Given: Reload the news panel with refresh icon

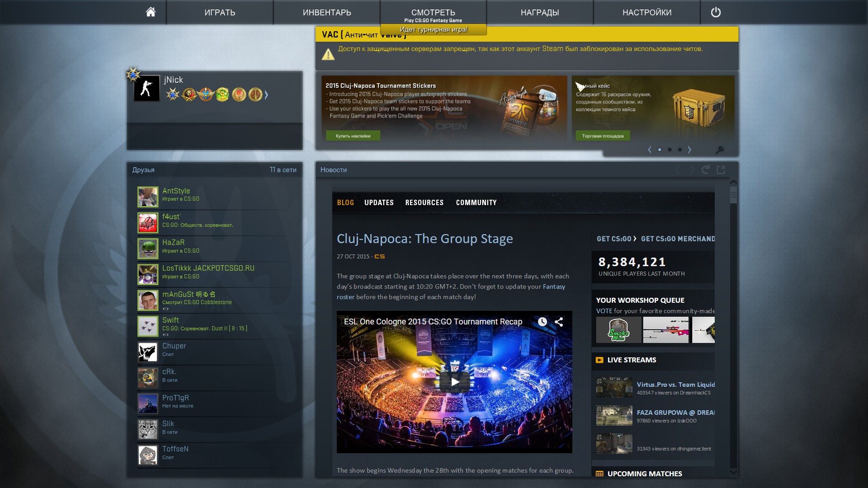Looking at the screenshot, I should pyautogui.click(x=705, y=169).
